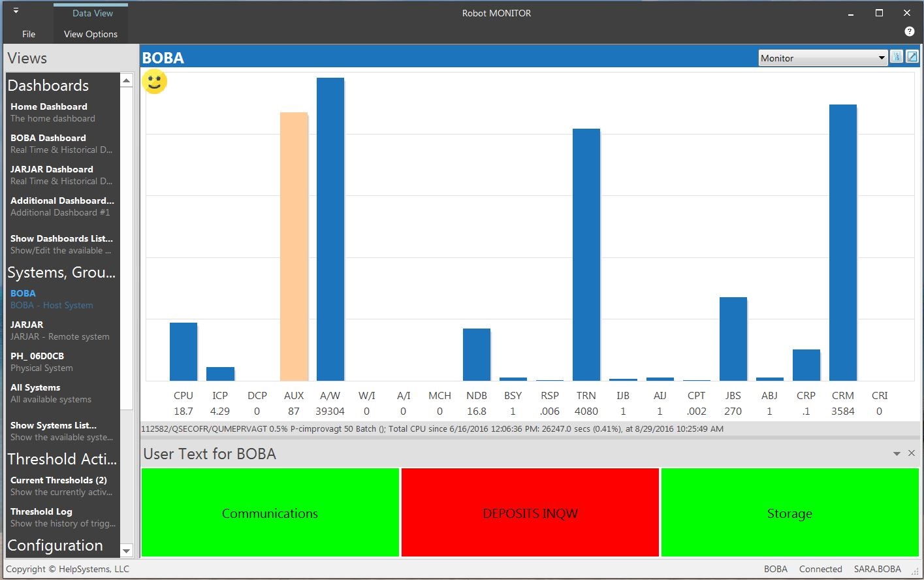Screen dimensions: 924x580
Task: Open the View Options menu
Action: coord(91,34)
